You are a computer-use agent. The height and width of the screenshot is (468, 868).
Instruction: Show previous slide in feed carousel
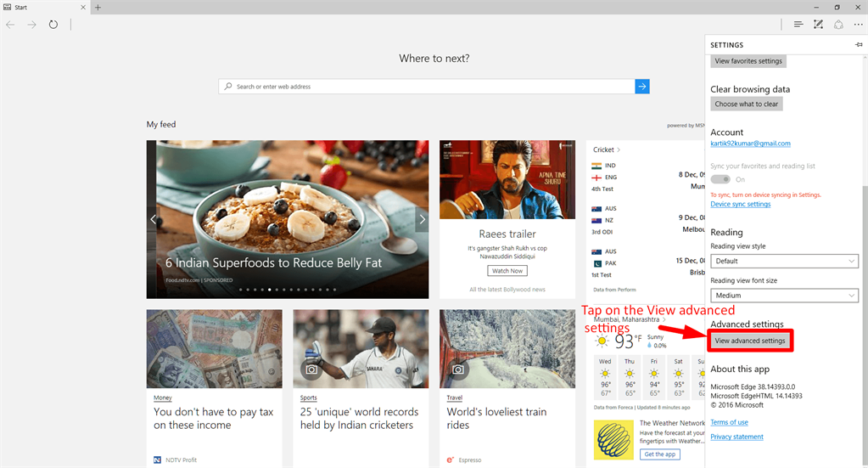[154, 219]
